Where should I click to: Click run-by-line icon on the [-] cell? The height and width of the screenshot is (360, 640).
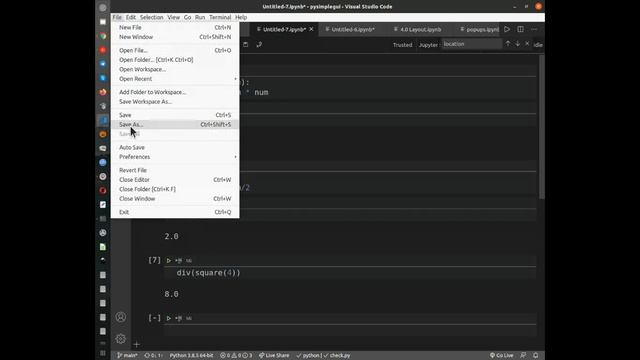coord(179,318)
